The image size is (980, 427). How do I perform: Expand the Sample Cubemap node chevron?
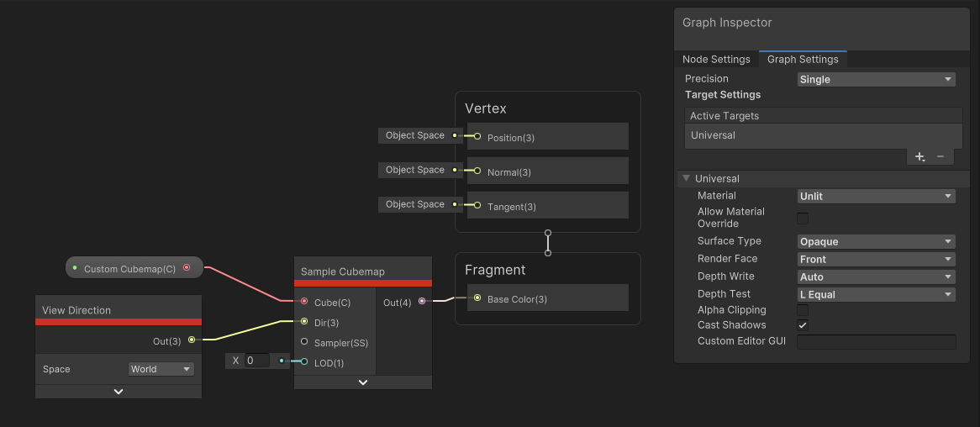pos(363,382)
